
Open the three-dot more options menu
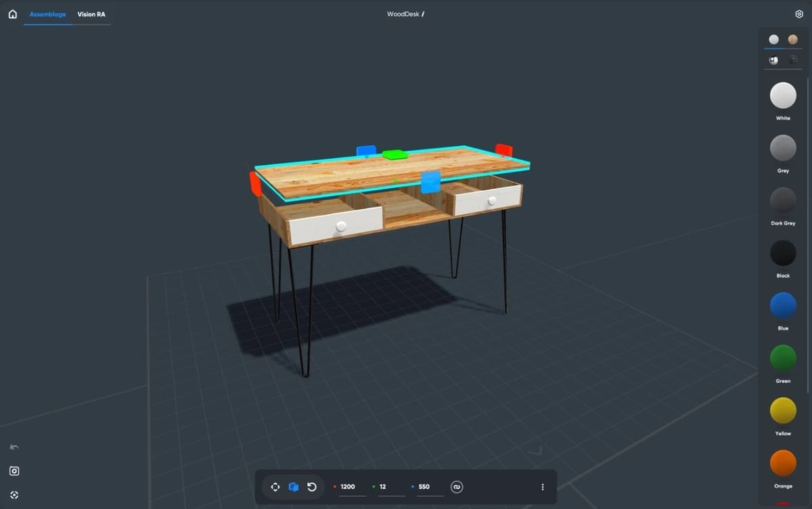[x=543, y=487]
